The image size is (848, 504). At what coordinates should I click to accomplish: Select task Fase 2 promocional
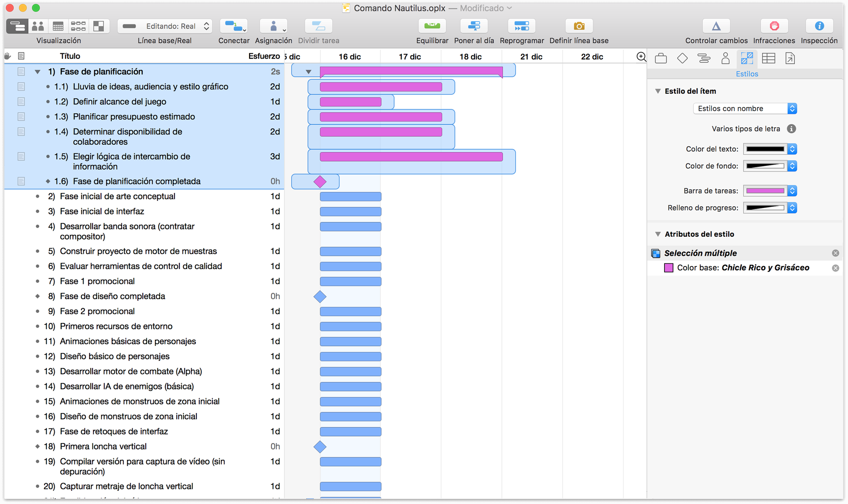coord(97,311)
